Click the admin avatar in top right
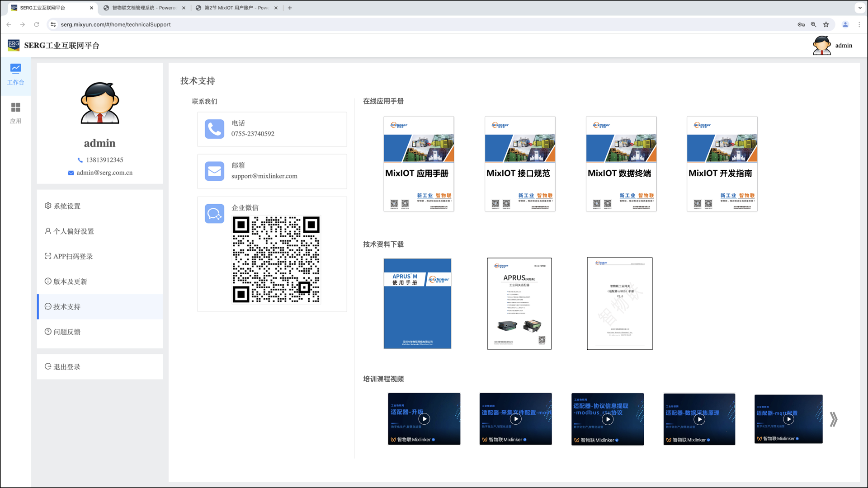Image resolution: width=868 pixels, height=488 pixels. 821,45
